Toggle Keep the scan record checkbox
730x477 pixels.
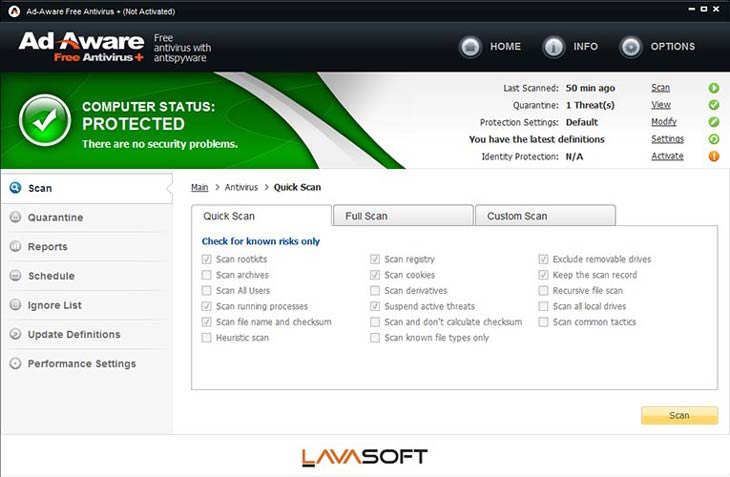click(543, 275)
